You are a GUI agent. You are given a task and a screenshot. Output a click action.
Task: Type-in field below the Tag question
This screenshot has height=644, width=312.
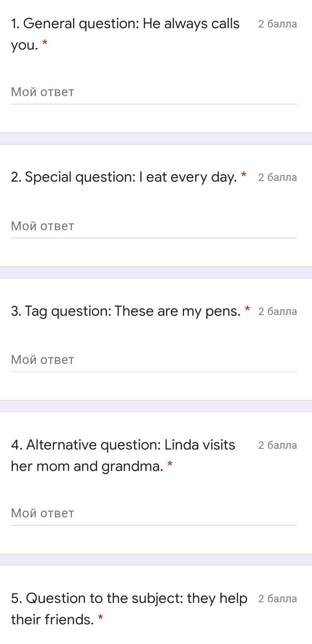[x=154, y=360]
